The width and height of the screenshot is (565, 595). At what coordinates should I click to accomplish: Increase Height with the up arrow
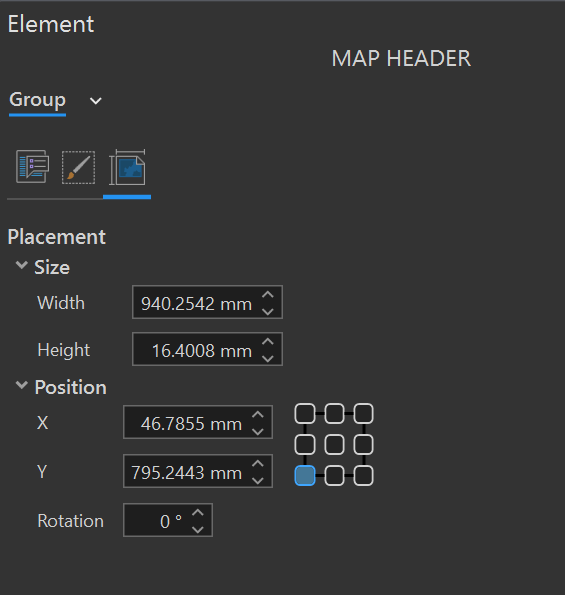268,342
